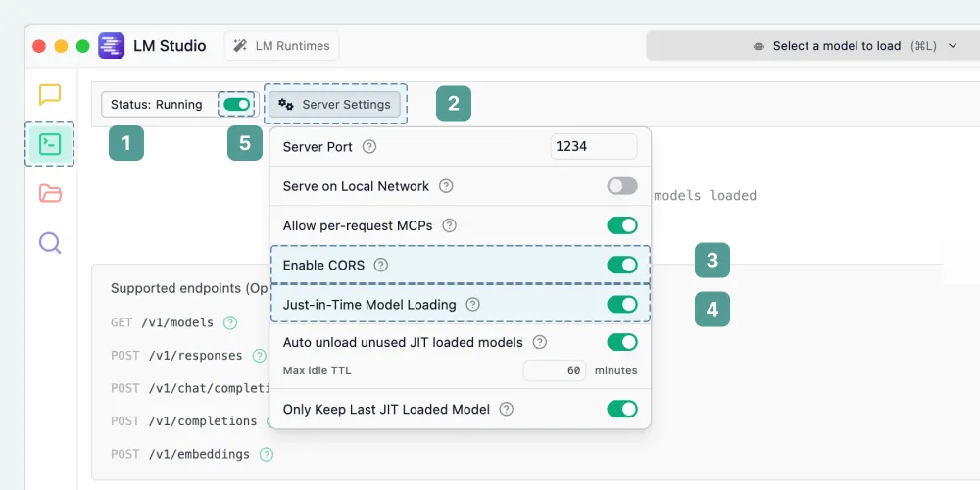980x490 pixels.
Task: Click the Server Port field showing 1234
Action: click(594, 147)
